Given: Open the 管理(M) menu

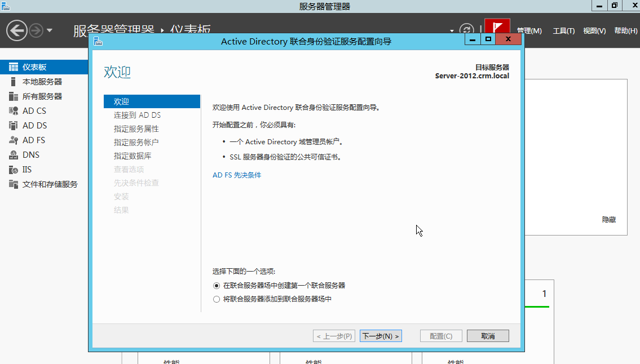Looking at the screenshot, I should [x=529, y=30].
